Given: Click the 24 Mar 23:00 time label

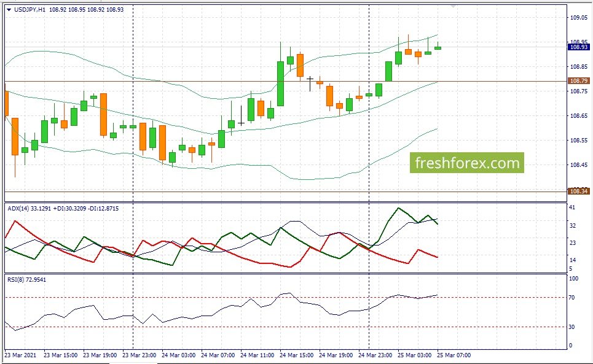Looking at the screenshot, I should (x=375, y=355).
